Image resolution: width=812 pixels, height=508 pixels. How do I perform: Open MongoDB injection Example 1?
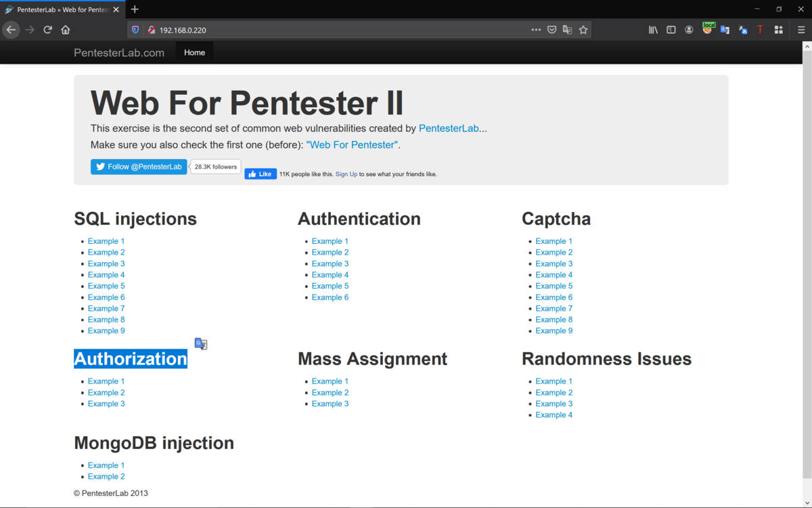pos(106,465)
